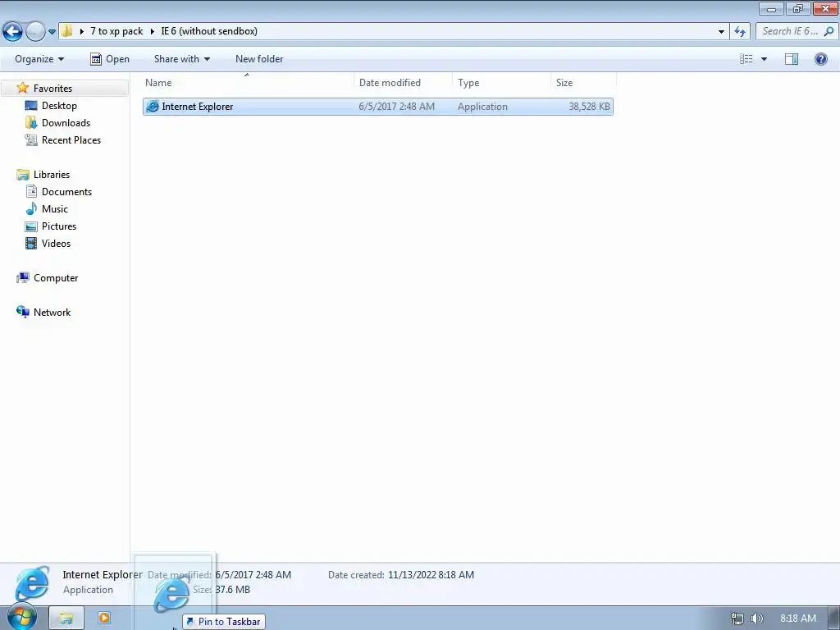Viewport: 840px width, 630px height.
Task: Open the Share with menu
Action: pos(182,59)
